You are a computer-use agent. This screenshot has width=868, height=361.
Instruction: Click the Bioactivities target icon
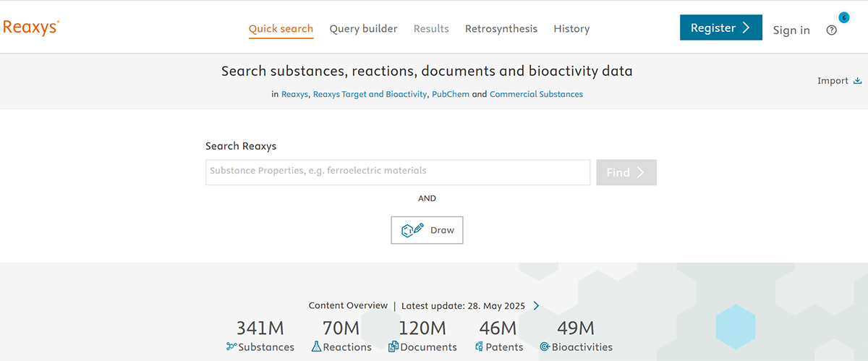click(545, 347)
